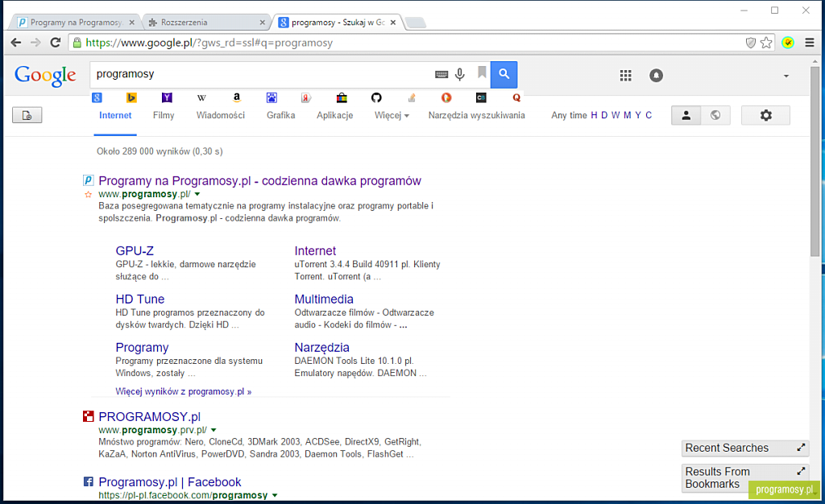825x504 pixels.
Task: Open the PROGRAMOSY.pl prv result
Action: pyautogui.click(x=149, y=417)
